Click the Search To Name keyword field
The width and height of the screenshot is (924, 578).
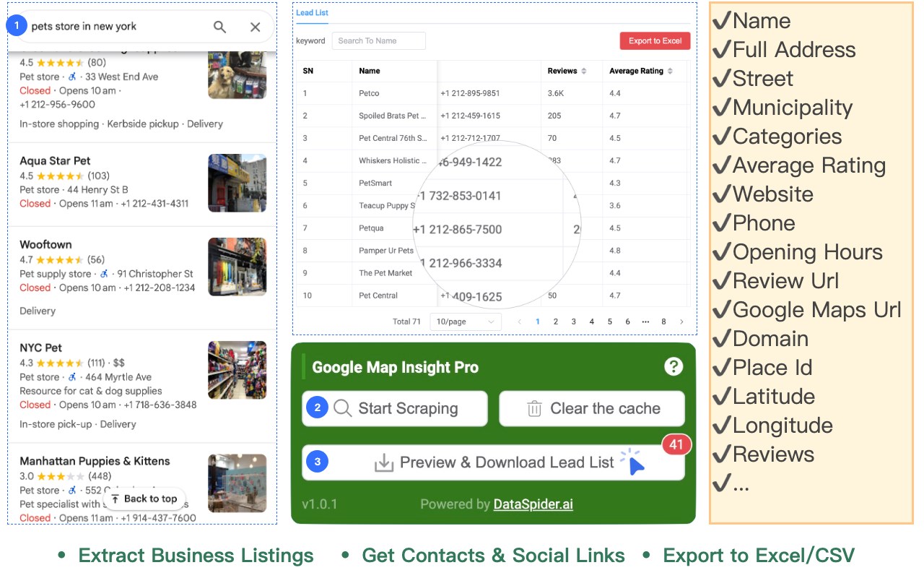378,41
